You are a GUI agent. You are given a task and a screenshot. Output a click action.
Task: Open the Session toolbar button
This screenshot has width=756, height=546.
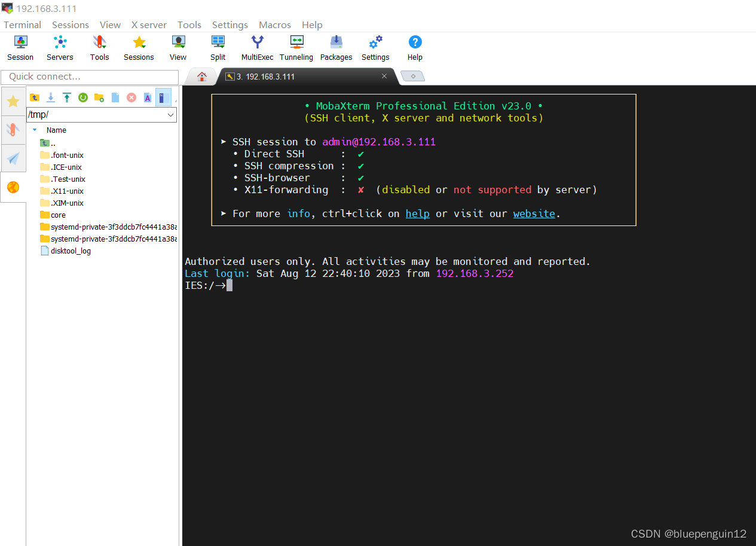point(20,48)
